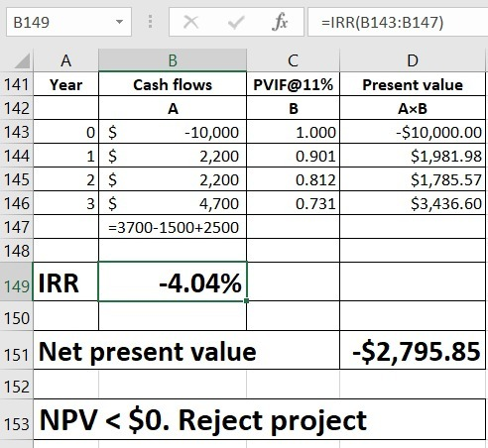Select column D header
This screenshot has height=448, width=488.
pyautogui.click(x=413, y=60)
